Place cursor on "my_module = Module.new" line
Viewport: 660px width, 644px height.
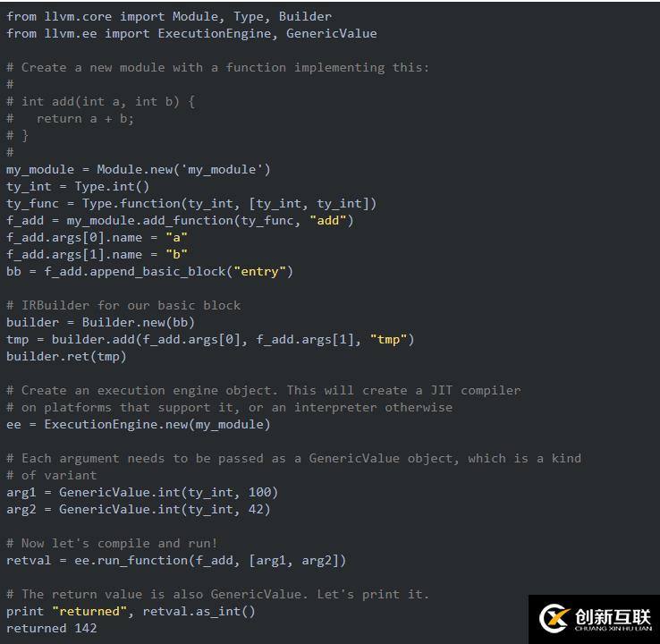(x=138, y=170)
